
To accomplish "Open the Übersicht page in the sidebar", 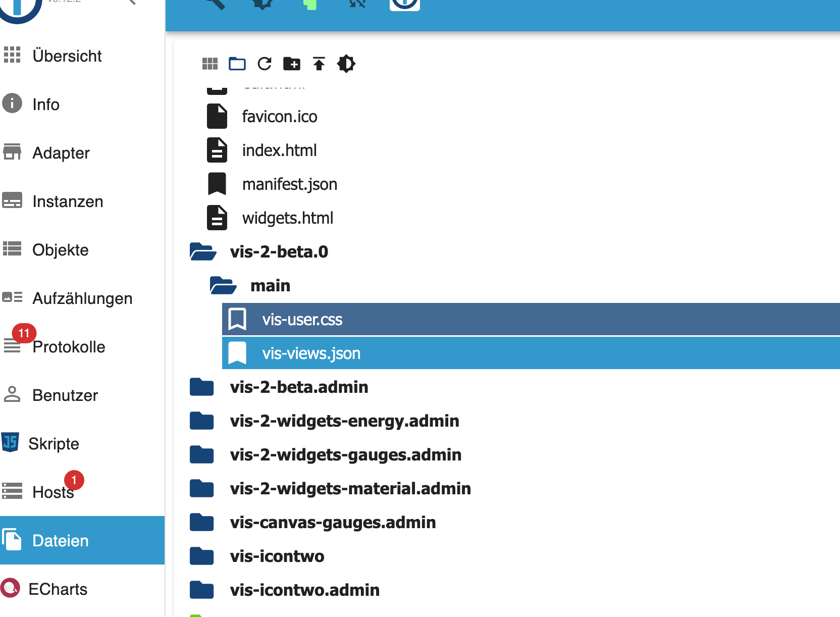I will (82, 56).
